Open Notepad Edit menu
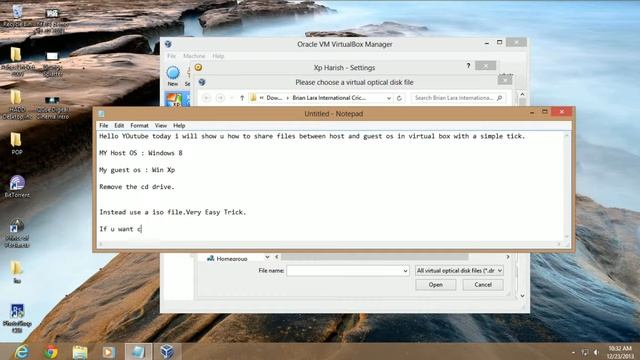640x360 pixels. point(119,126)
